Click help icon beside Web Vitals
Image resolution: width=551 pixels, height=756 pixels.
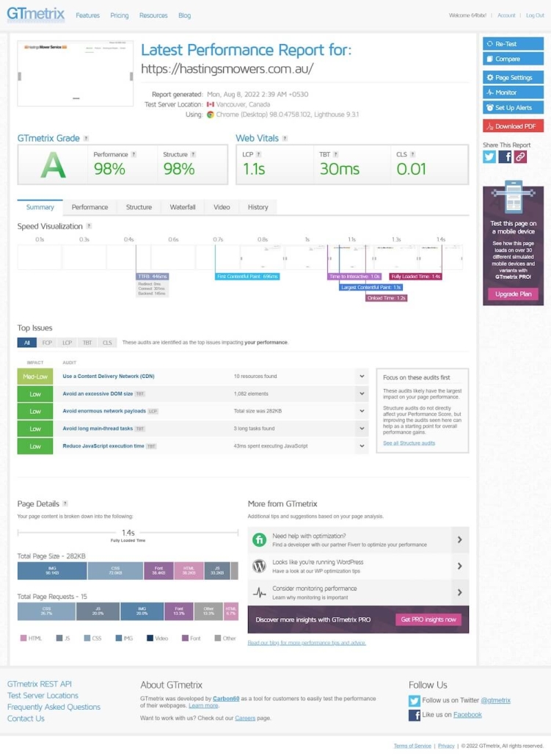285,139
